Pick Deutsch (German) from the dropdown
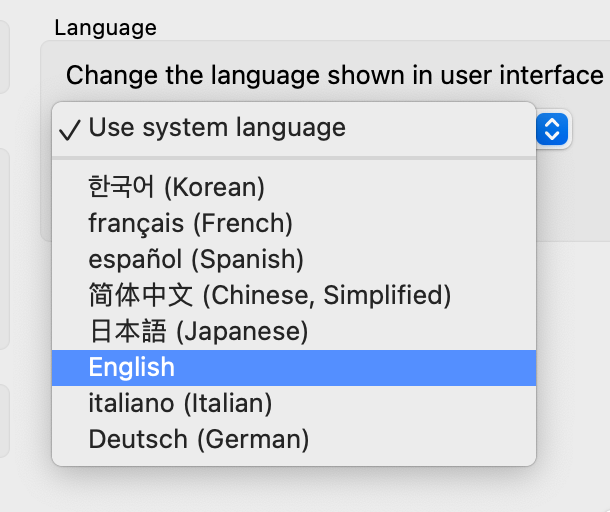 click(x=198, y=439)
